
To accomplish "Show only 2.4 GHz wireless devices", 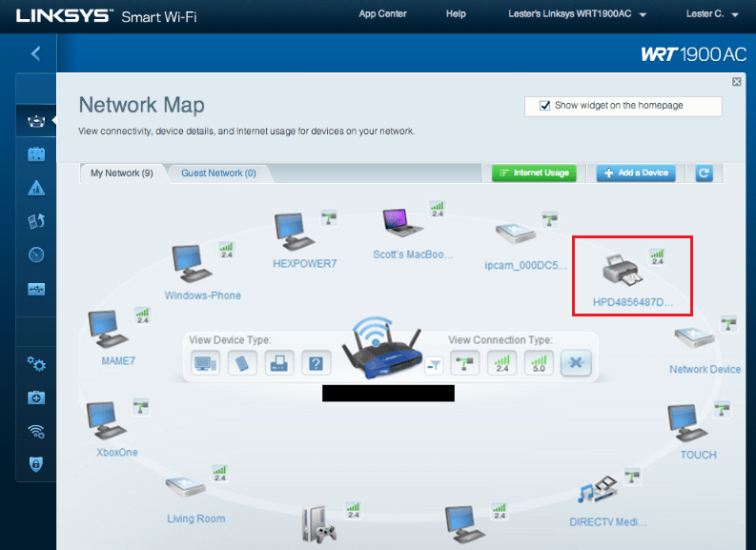I will (501, 362).
